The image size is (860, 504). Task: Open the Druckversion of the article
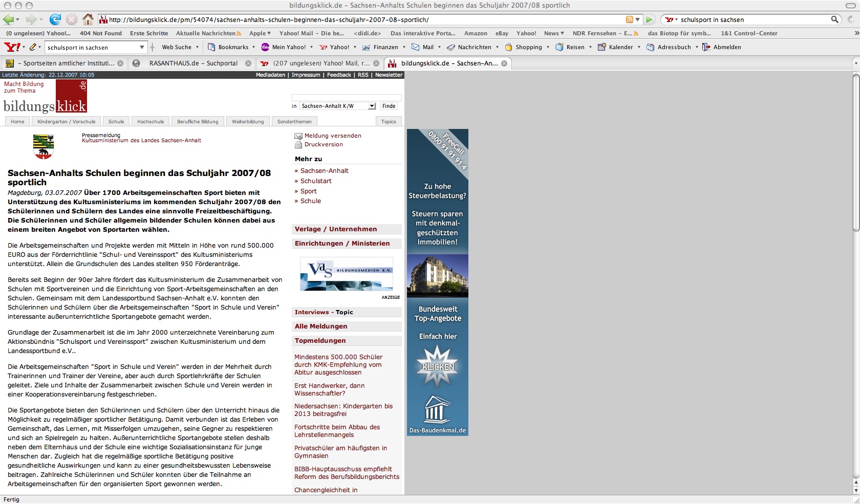point(323,144)
